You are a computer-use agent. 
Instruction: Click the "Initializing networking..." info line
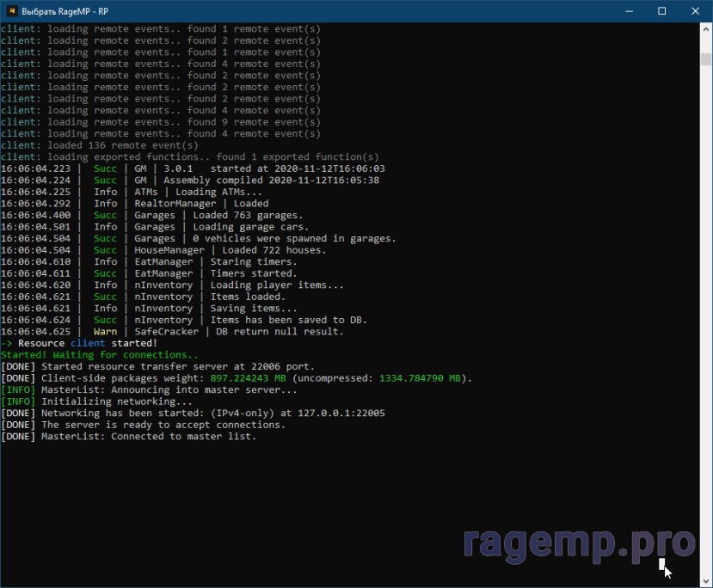point(116,401)
